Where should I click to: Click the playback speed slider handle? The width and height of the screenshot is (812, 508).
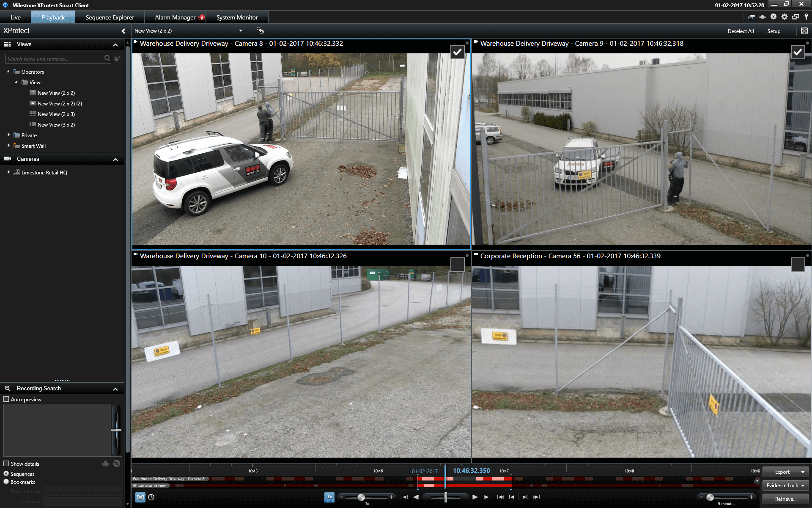click(361, 497)
